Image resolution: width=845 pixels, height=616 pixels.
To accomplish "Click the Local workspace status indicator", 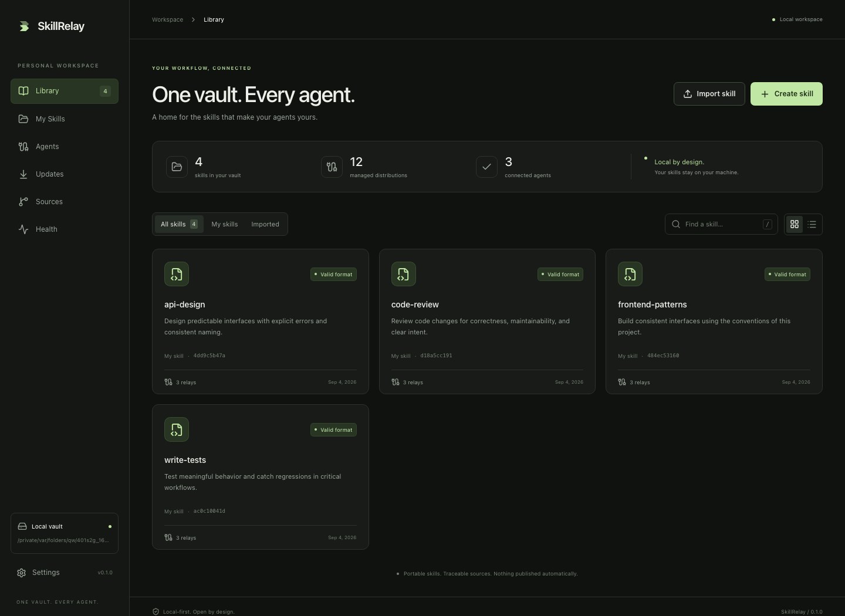I will pos(797,19).
